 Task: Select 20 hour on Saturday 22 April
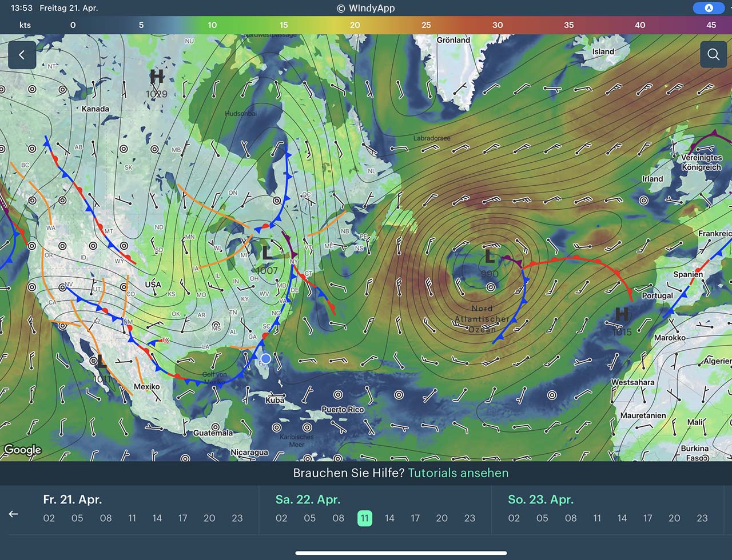442,518
